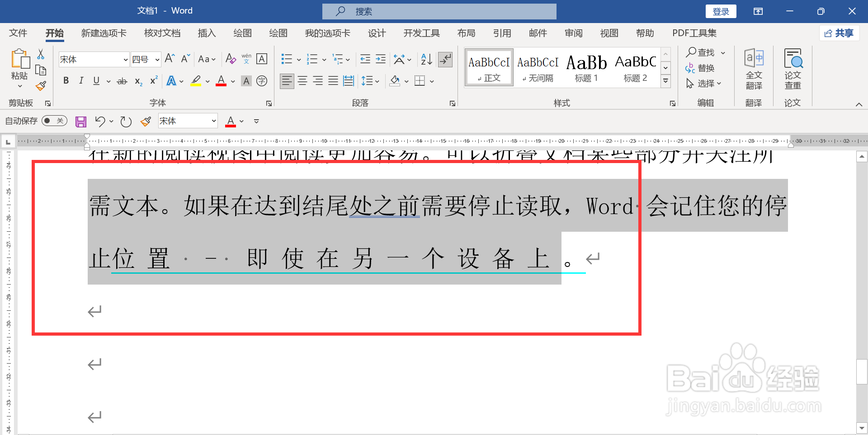Toggle show/hide paragraph marks
The image size is (868, 435).
[x=445, y=59]
